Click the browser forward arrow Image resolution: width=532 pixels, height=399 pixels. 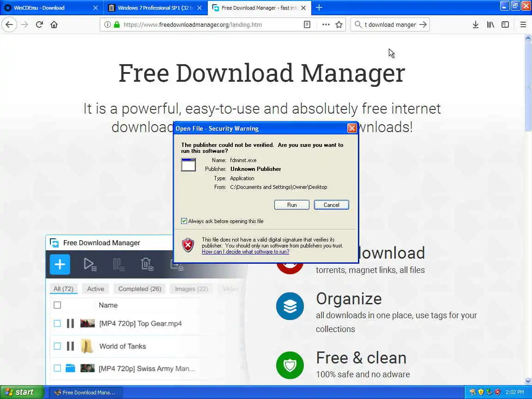[x=24, y=24]
